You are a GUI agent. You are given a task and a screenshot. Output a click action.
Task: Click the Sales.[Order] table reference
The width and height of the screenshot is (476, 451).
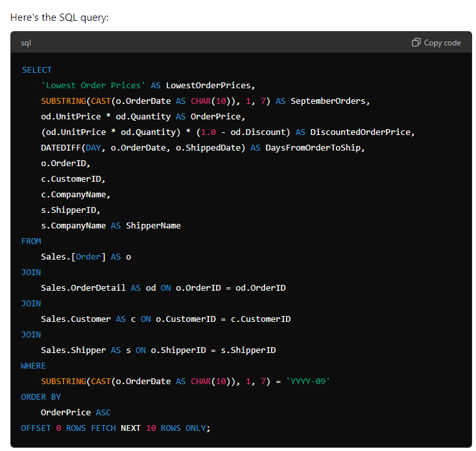click(x=73, y=256)
